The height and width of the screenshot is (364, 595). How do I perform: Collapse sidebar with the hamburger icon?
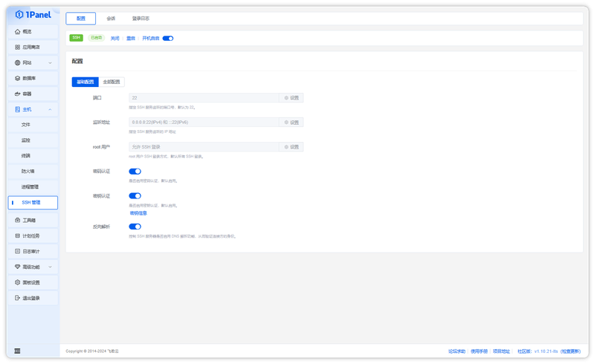point(17,351)
